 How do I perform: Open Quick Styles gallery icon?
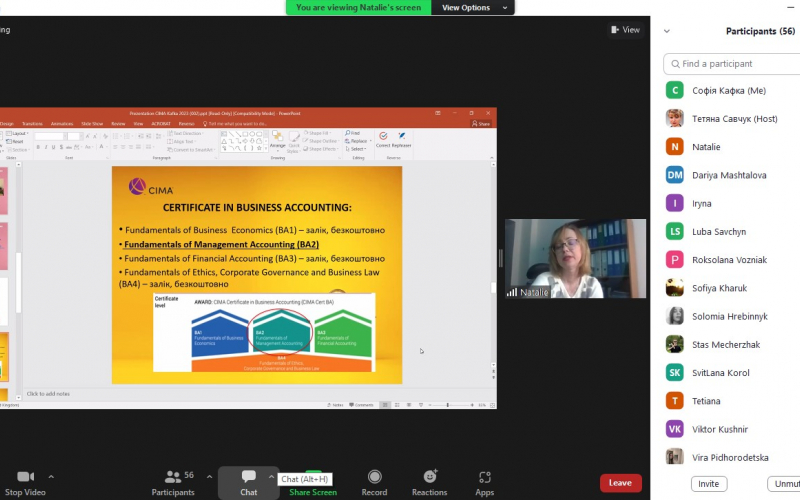(294, 141)
